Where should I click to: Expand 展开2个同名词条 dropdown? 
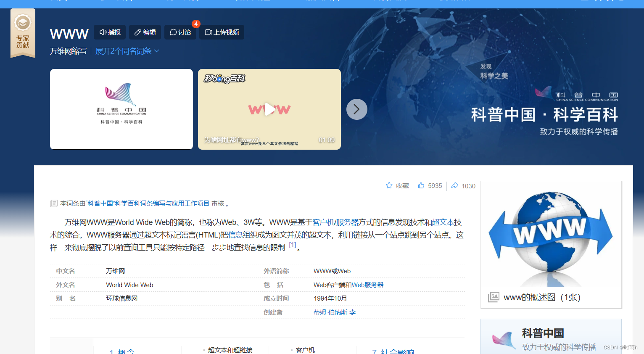[127, 51]
